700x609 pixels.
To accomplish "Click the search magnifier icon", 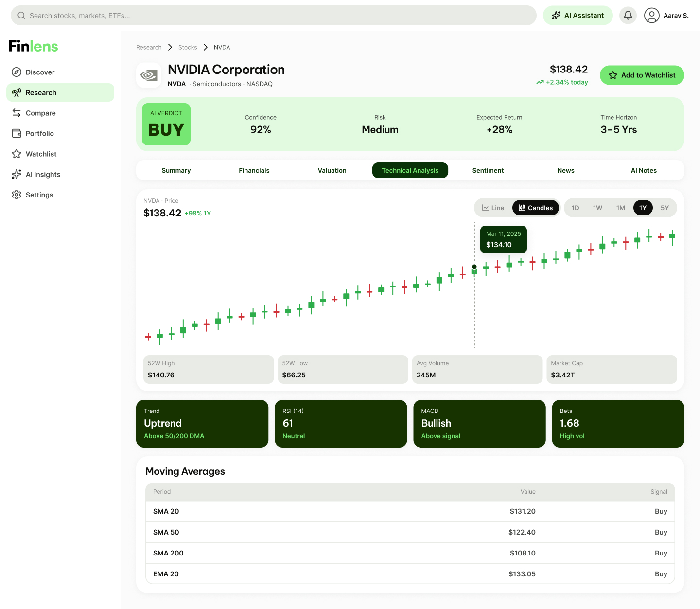I will (x=21, y=16).
